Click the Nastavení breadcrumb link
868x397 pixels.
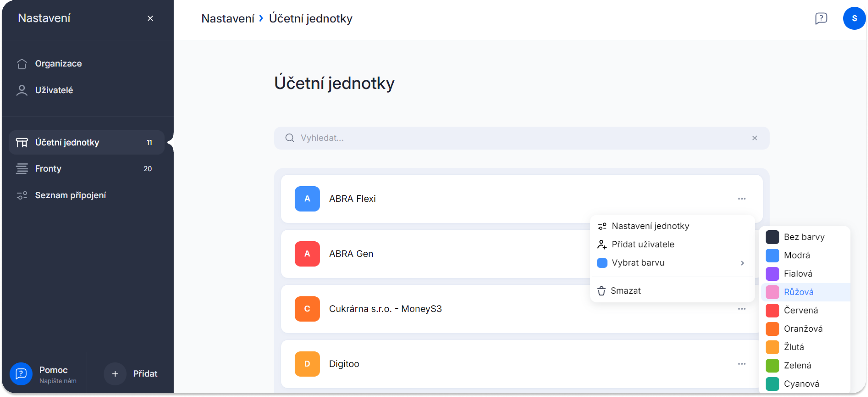point(228,19)
